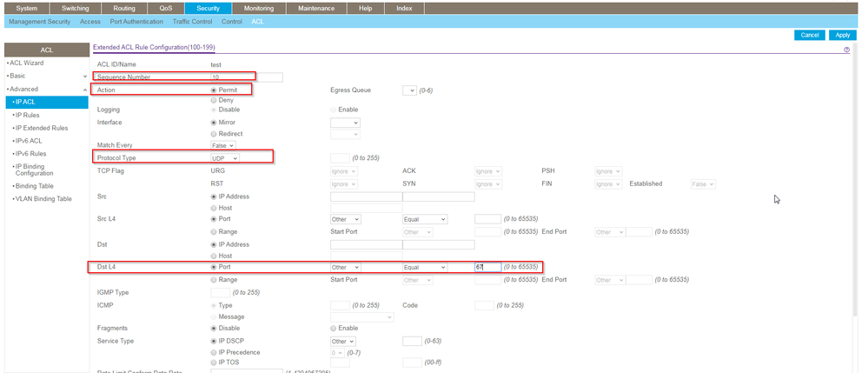Open the Monitoring top menu tab

[258, 8]
